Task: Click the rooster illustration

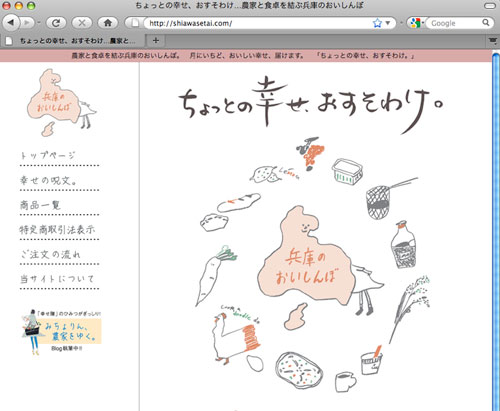Action: click(x=237, y=338)
